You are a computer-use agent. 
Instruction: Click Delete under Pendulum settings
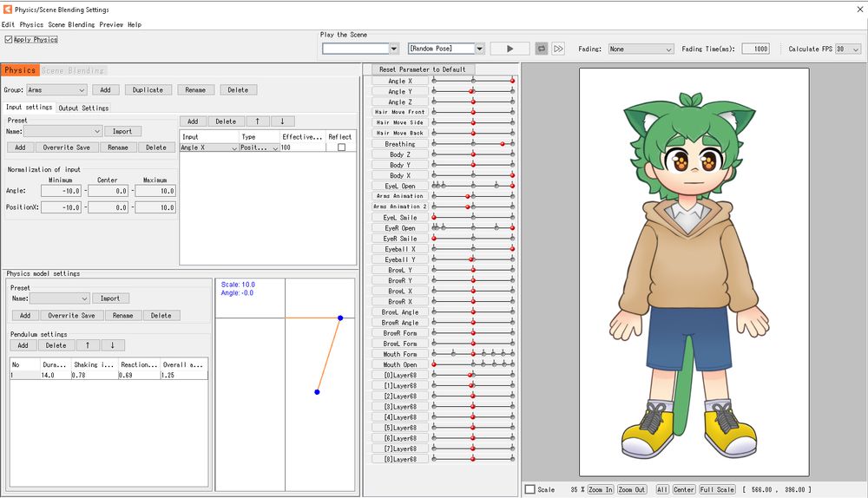(x=56, y=345)
